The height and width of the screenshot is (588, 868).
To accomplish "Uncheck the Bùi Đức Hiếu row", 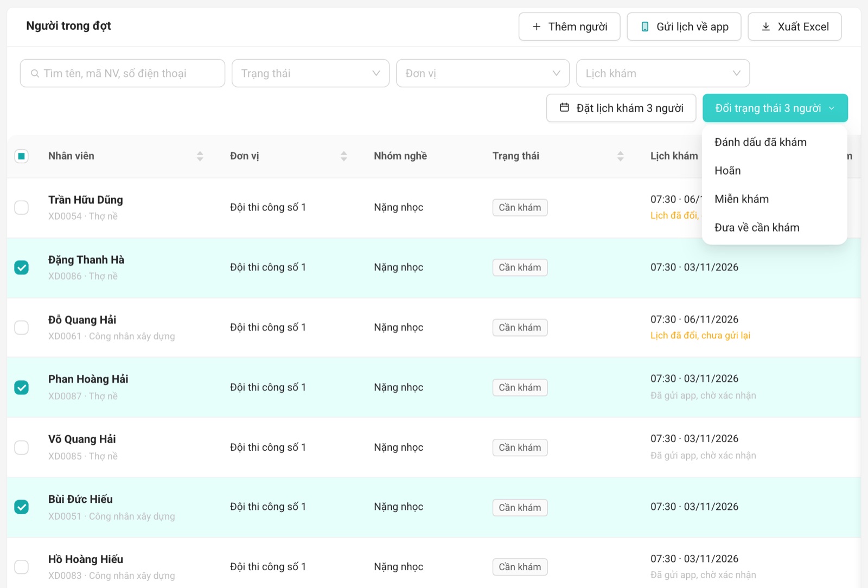I will coord(21,507).
